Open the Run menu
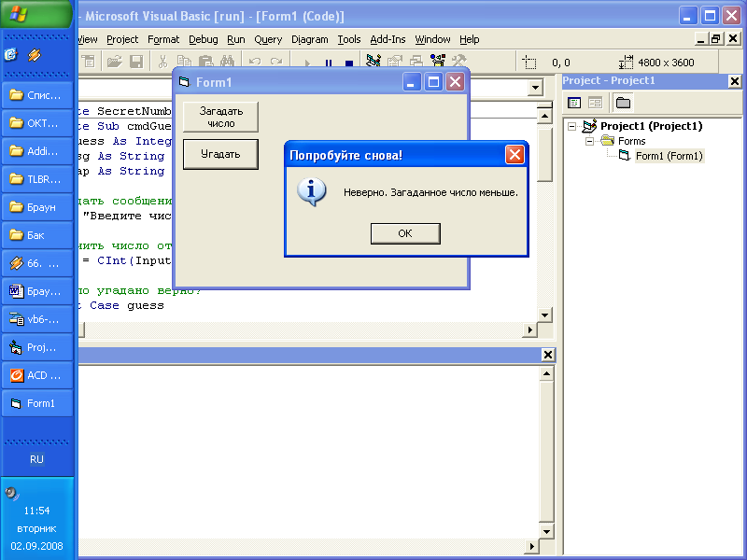747x560 pixels. tap(236, 39)
